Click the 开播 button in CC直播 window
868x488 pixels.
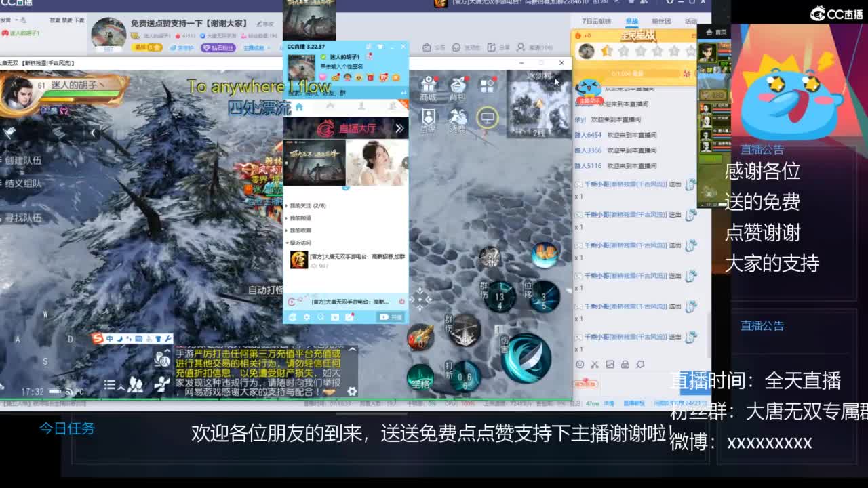[x=391, y=317]
